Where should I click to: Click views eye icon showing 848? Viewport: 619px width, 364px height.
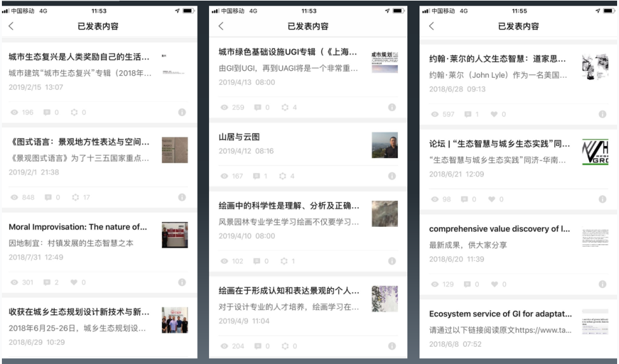point(14,197)
